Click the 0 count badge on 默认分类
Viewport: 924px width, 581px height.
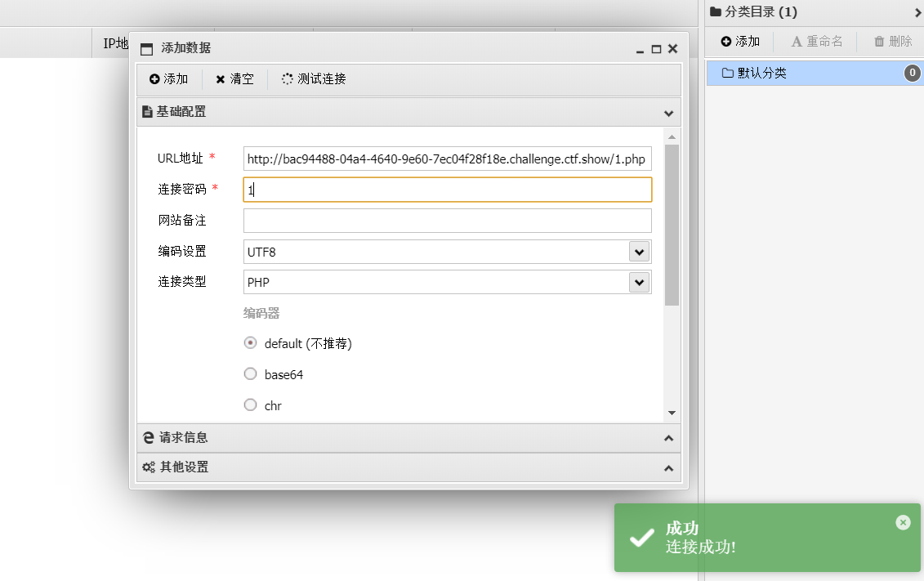pyautogui.click(x=913, y=73)
